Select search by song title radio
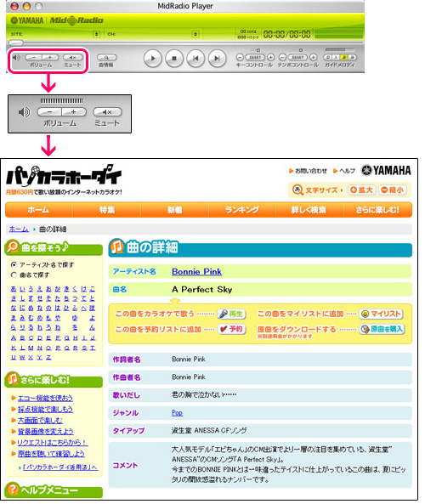The image size is (425, 504). (x=14, y=275)
